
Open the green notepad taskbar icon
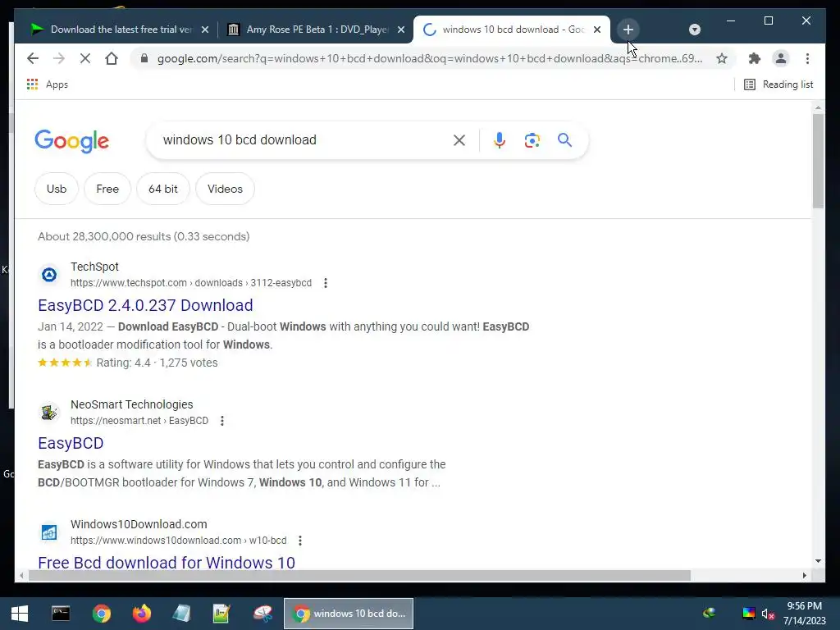[x=221, y=614]
